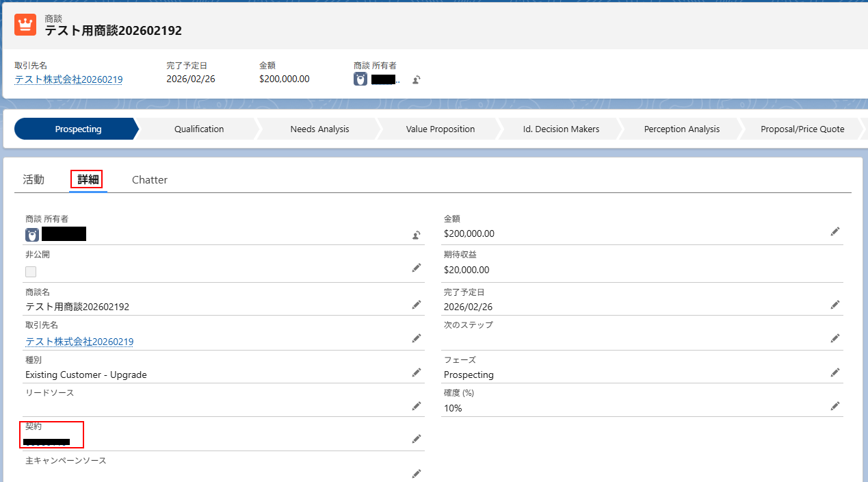
Task: Choose Proposal/Price Quote stage in path
Action: coord(802,129)
